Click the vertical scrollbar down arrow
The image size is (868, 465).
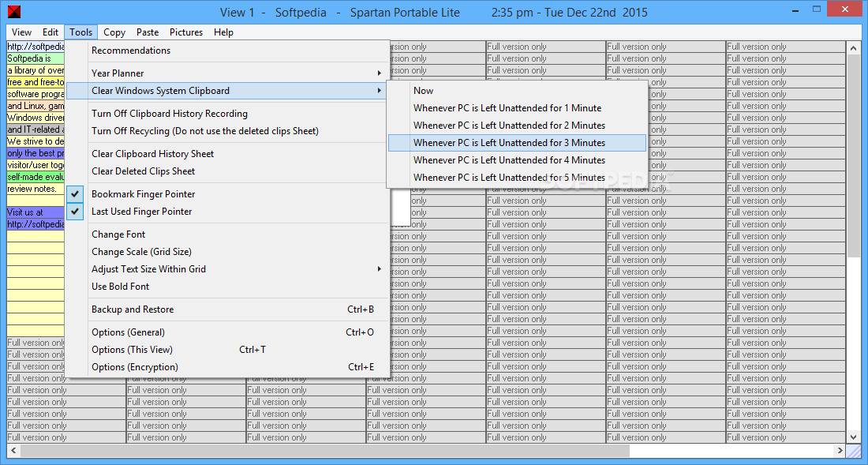(x=854, y=437)
